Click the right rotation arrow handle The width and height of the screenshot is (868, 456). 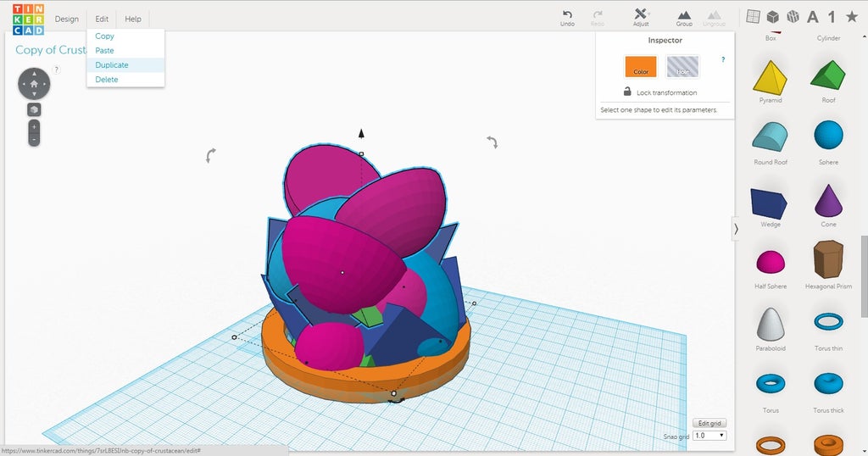click(492, 142)
